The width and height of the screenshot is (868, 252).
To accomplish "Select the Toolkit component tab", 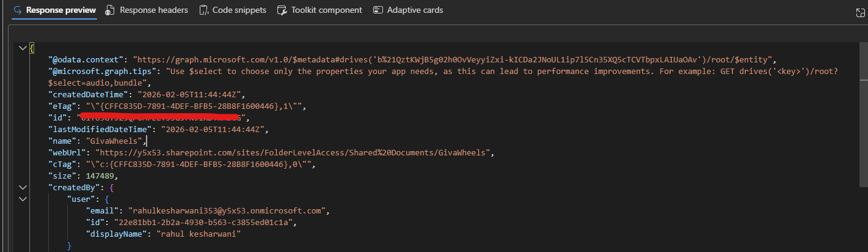I will [326, 10].
